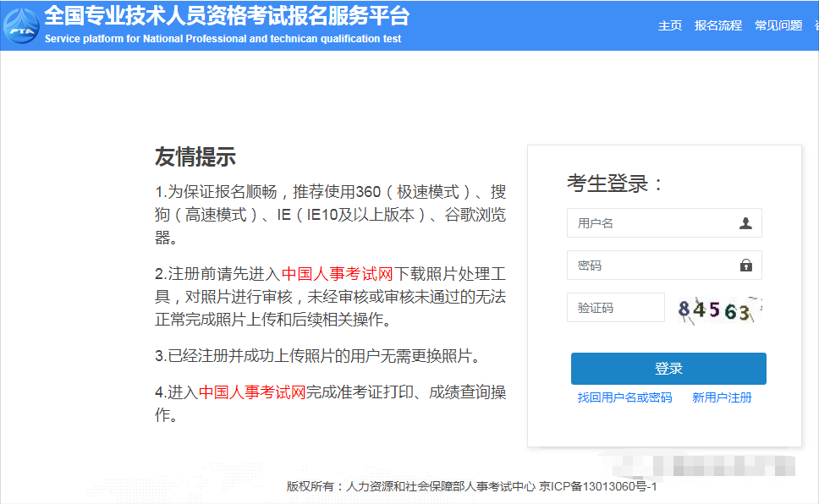Click the blue 登录 button
This screenshot has width=819, height=504.
coord(668,369)
